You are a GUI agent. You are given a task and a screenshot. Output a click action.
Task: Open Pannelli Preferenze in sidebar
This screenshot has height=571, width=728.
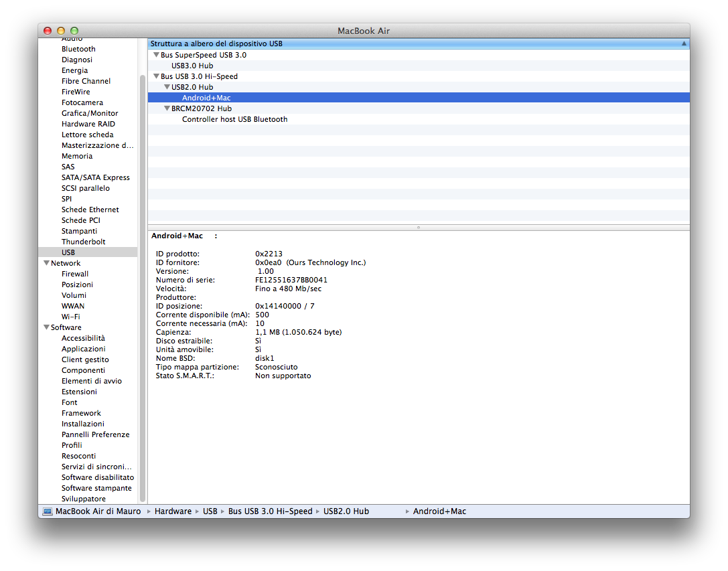[x=95, y=434]
